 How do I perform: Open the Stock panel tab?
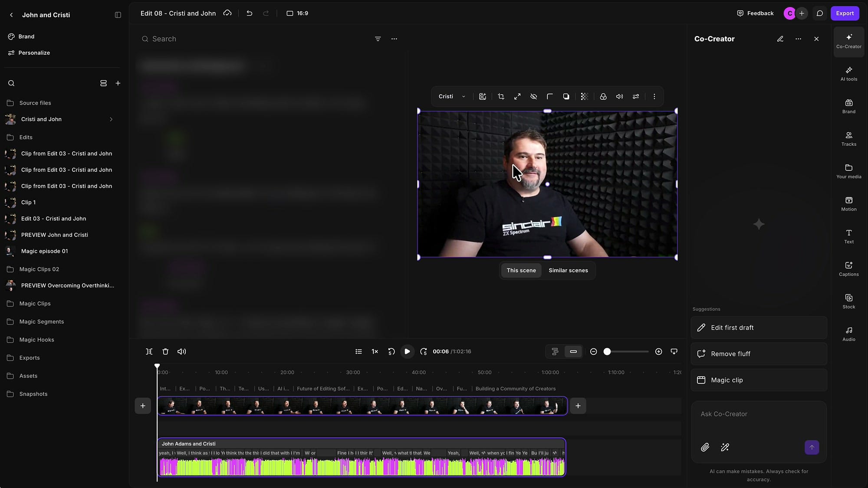[x=848, y=301]
